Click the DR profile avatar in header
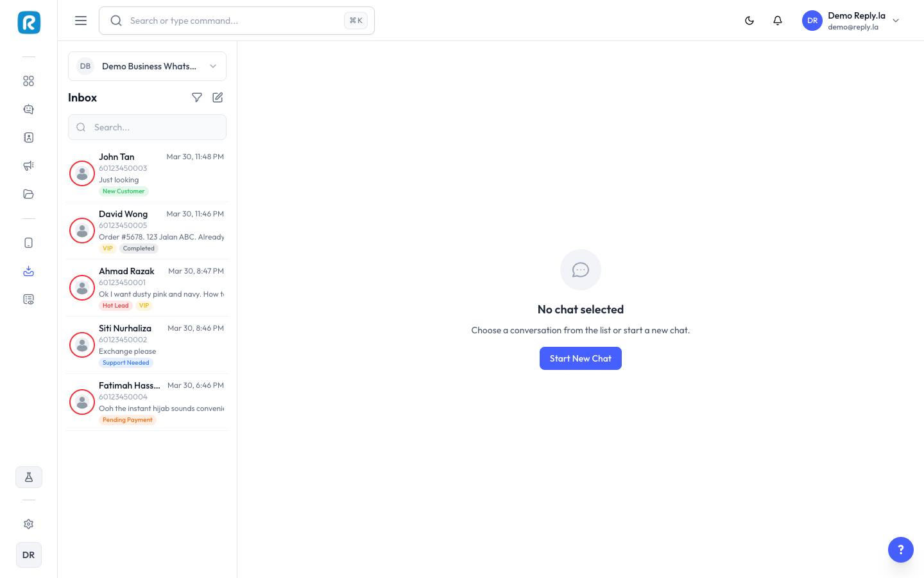 (812, 21)
